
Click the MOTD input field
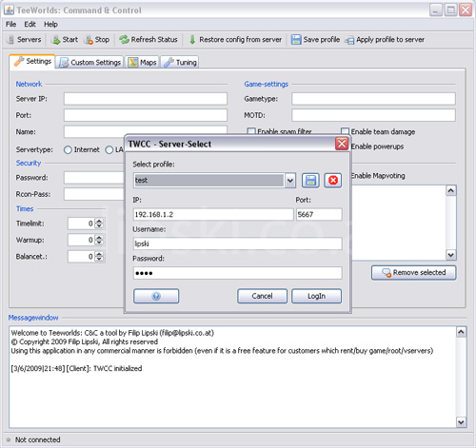373,115
